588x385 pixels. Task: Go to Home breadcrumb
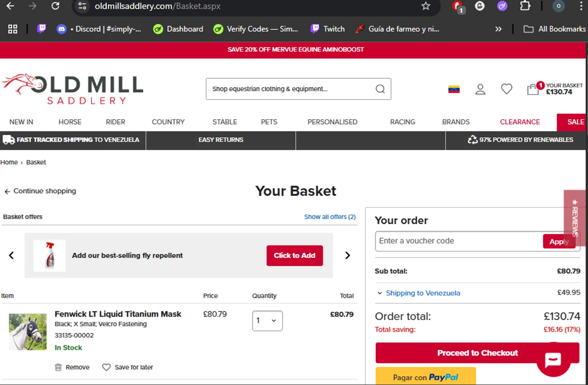[x=9, y=162]
